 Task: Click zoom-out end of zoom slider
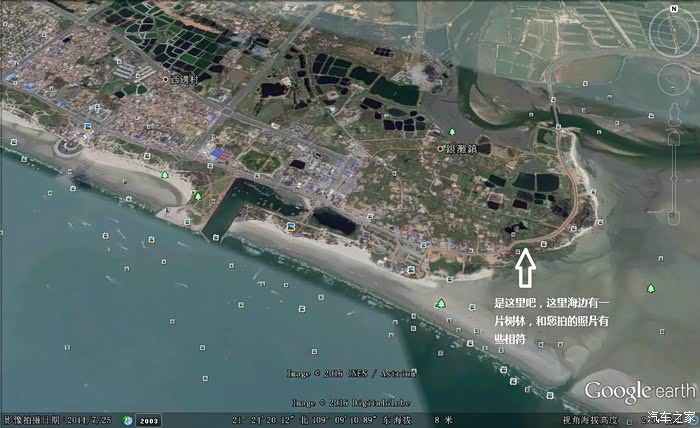coord(674,218)
